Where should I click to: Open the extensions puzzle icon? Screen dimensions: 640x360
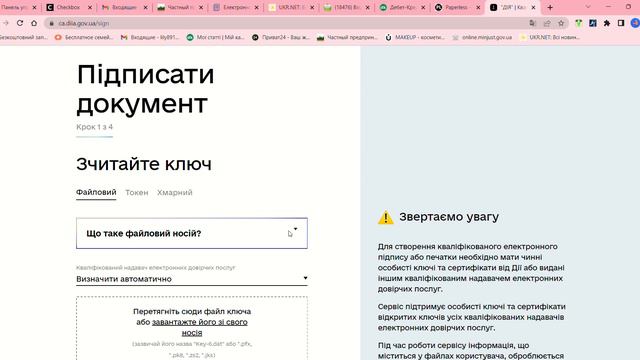[607, 23]
